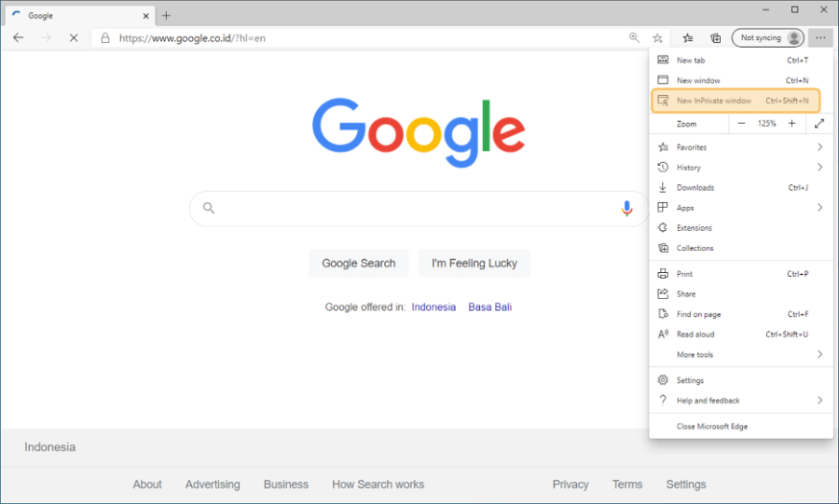Open the Collections toolbar icon
Viewport: 839px width, 504px height.
point(715,38)
